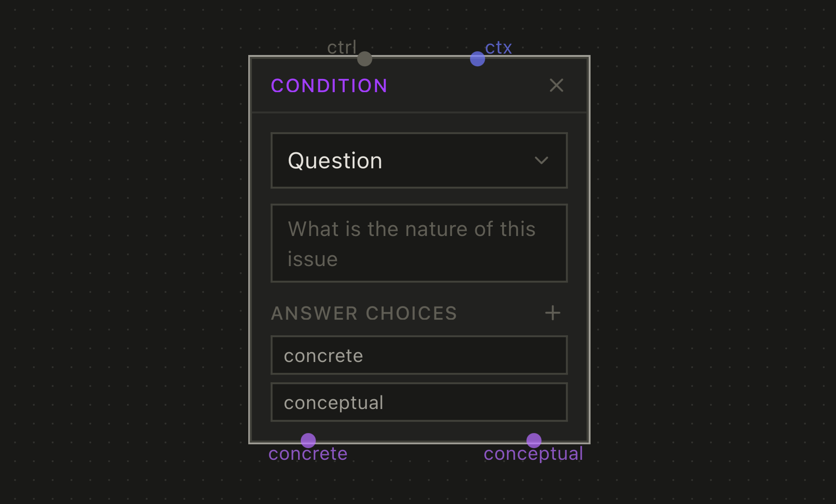Click the concrete output port dot
836x504 pixels.
308,441
